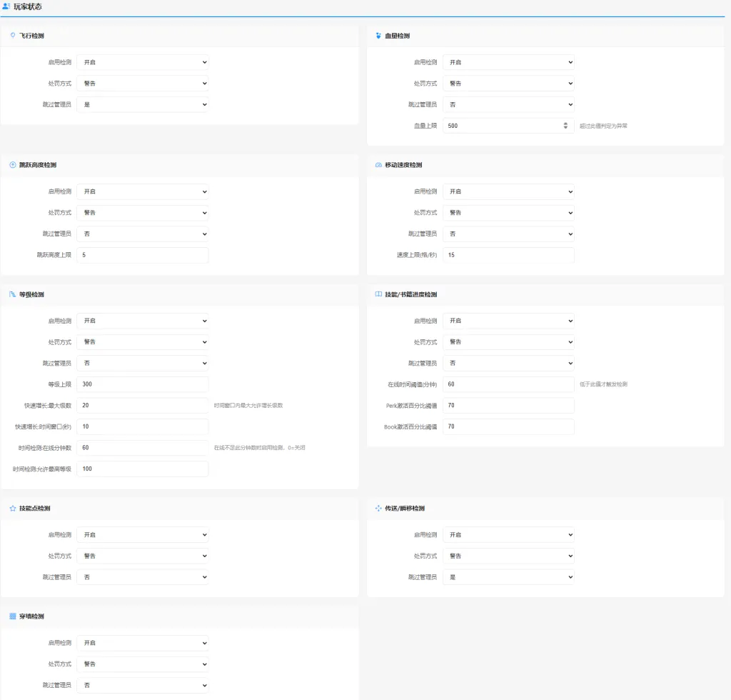The height and width of the screenshot is (700, 731).
Task: Open 飞行检测 启用检测 dropdown
Action: [143, 62]
